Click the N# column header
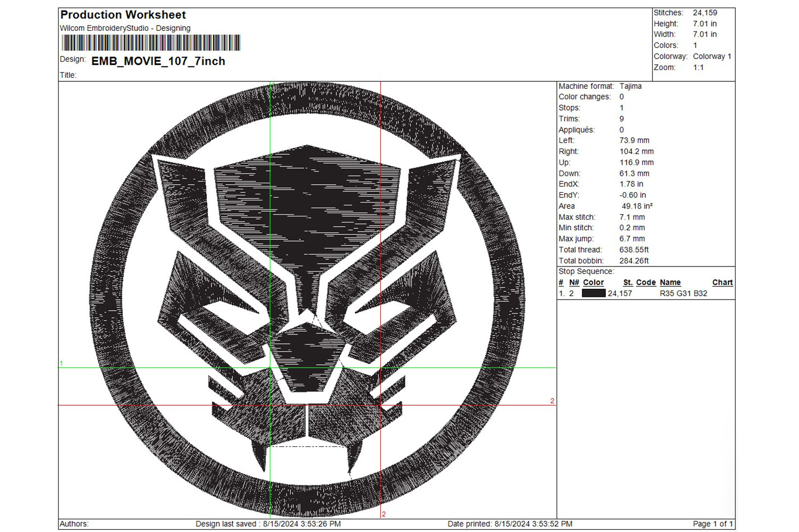Viewport: 799px width, 532px height. (x=574, y=282)
